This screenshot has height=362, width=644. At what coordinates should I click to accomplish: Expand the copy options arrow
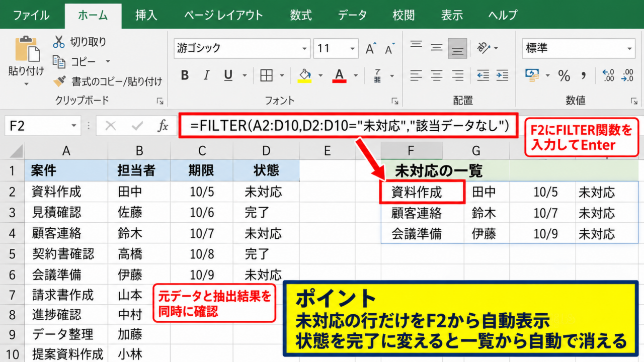[107, 62]
